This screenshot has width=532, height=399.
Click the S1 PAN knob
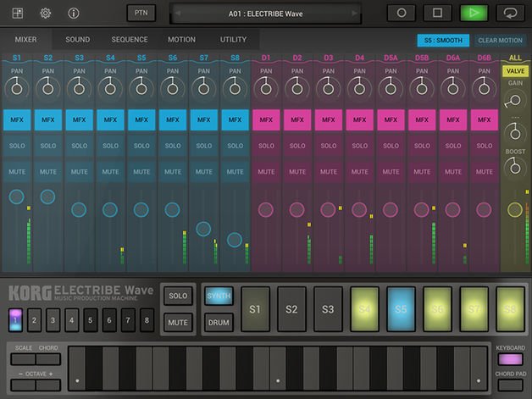[x=17, y=88]
